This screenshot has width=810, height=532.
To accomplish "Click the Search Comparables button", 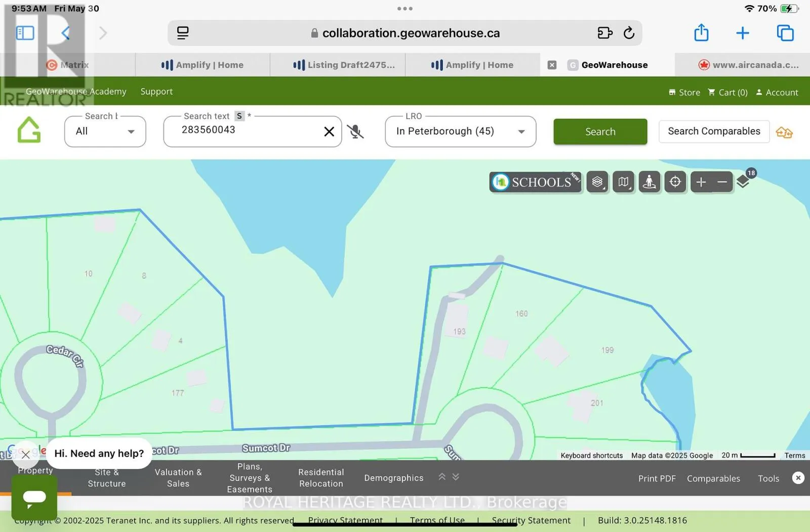I will pos(714,132).
